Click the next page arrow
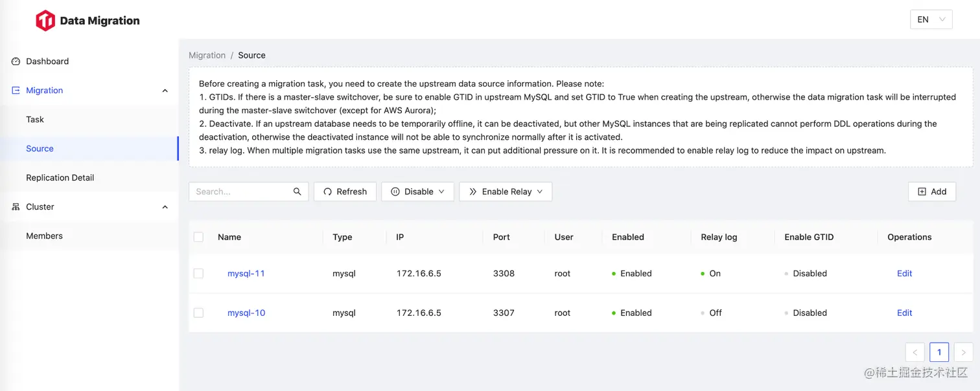Viewport: 980px width, 391px height. tap(963, 352)
